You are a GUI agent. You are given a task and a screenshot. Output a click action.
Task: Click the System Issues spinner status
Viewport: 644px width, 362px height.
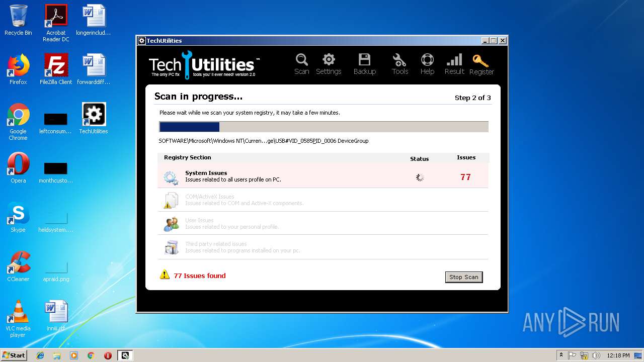tap(420, 177)
